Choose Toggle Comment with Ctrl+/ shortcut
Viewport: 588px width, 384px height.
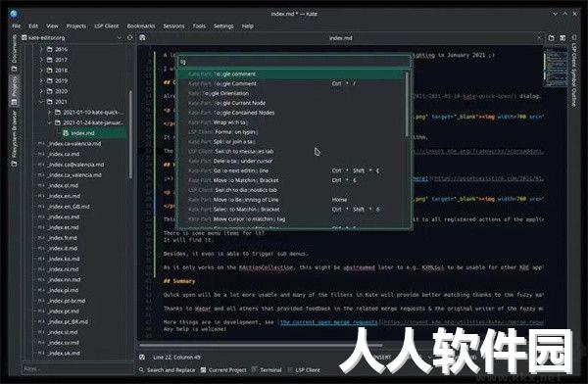pyautogui.click(x=291, y=83)
